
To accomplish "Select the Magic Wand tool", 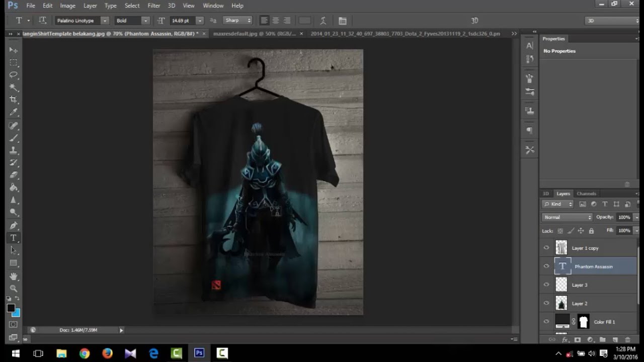I will point(14,87).
